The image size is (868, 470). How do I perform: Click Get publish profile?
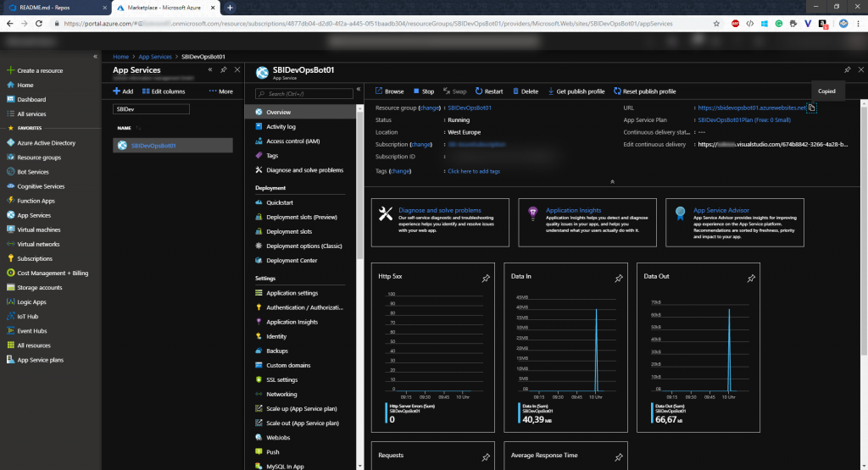pyautogui.click(x=576, y=91)
